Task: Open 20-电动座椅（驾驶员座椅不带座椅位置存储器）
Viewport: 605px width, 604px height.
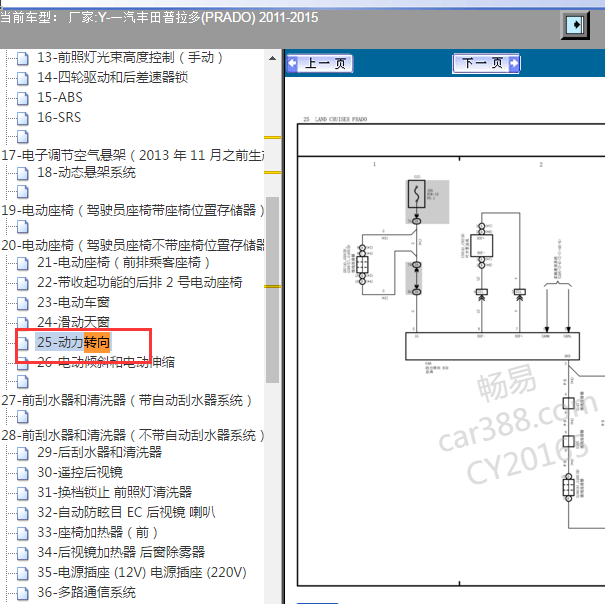Action: [x=133, y=245]
